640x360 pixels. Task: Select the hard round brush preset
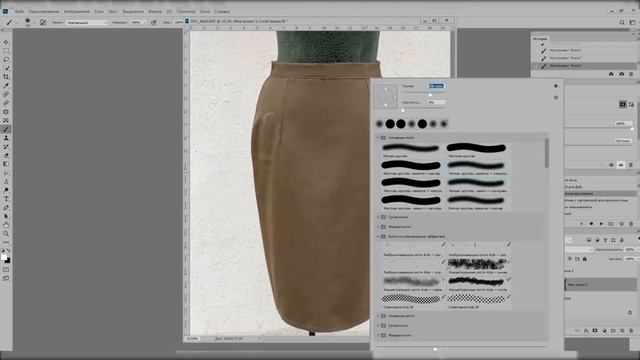tap(476, 150)
